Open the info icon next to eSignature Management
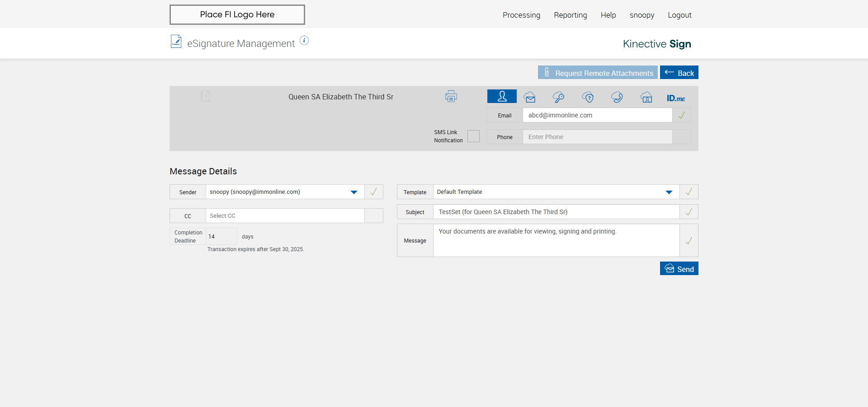868x407 pixels. (x=304, y=41)
